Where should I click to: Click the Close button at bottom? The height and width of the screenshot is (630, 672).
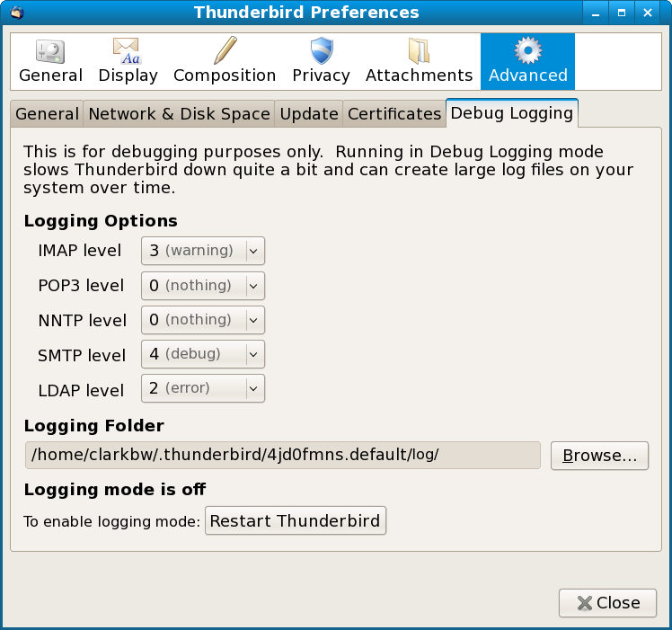coord(607,603)
